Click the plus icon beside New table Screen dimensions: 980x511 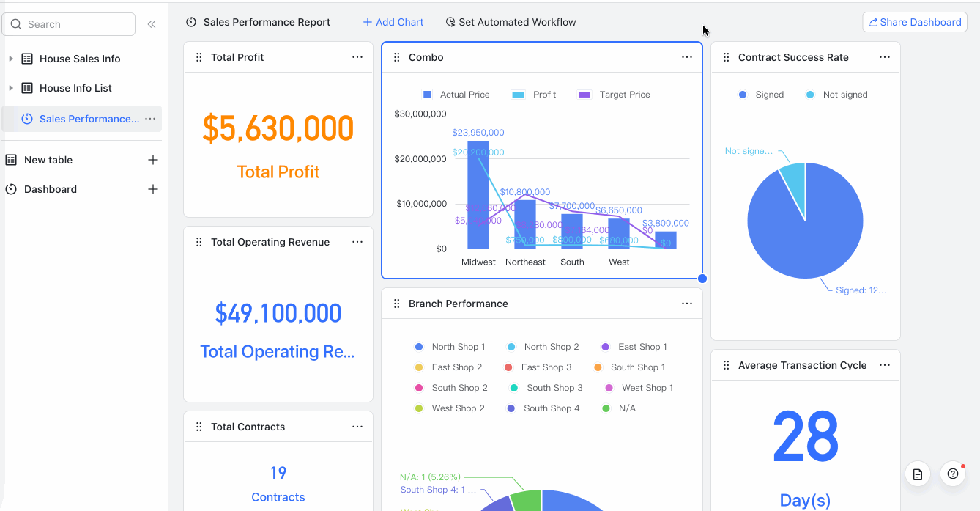coord(153,159)
